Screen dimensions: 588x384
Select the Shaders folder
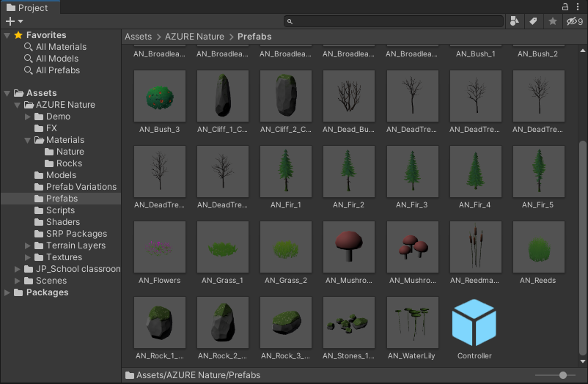click(x=57, y=222)
